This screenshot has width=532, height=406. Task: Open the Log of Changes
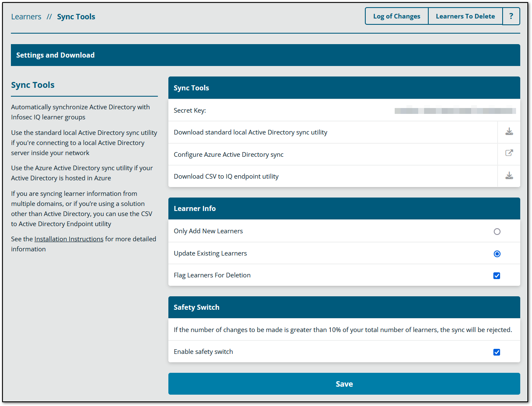point(396,16)
